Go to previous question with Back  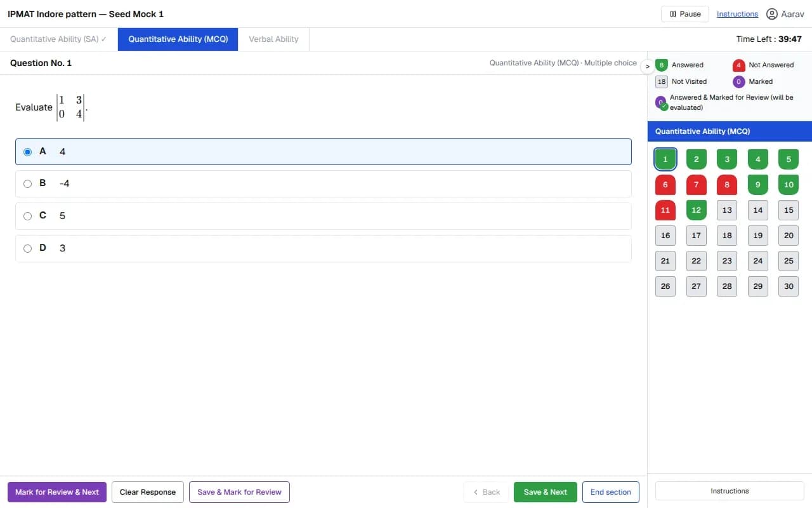tap(487, 492)
